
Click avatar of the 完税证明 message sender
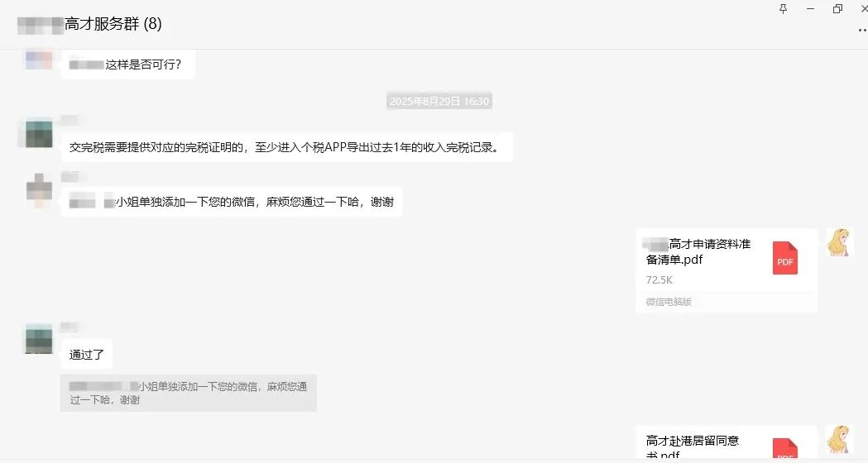[39, 133]
